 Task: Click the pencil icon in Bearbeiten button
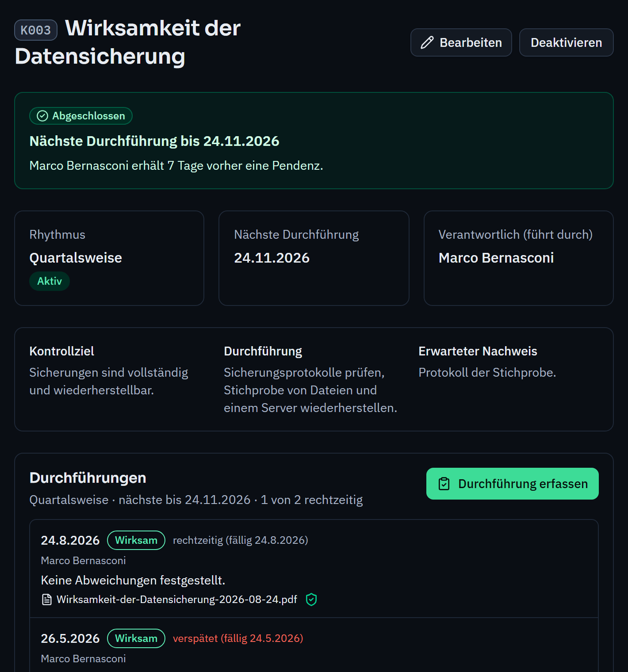point(427,42)
